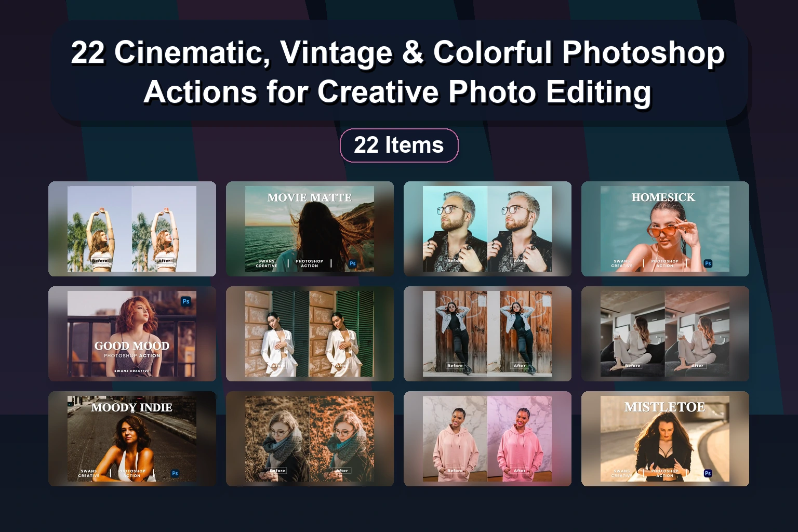Open palm tree woman before/after thumbnail
The image size is (798, 532).
[x=132, y=229]
